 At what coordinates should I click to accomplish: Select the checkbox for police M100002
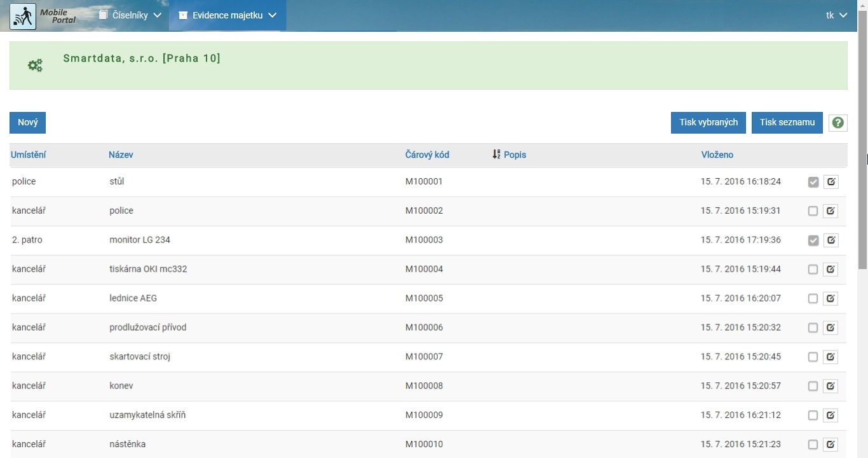coord(813,211)
